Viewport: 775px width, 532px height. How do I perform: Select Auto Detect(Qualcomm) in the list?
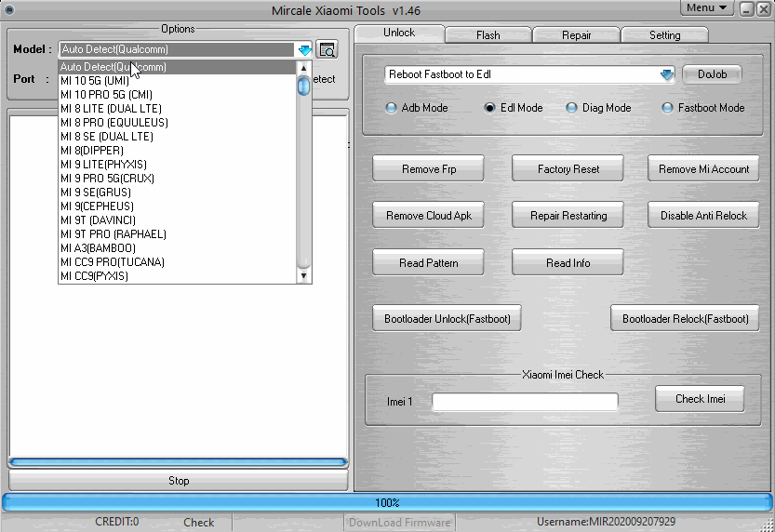(178, 67)
